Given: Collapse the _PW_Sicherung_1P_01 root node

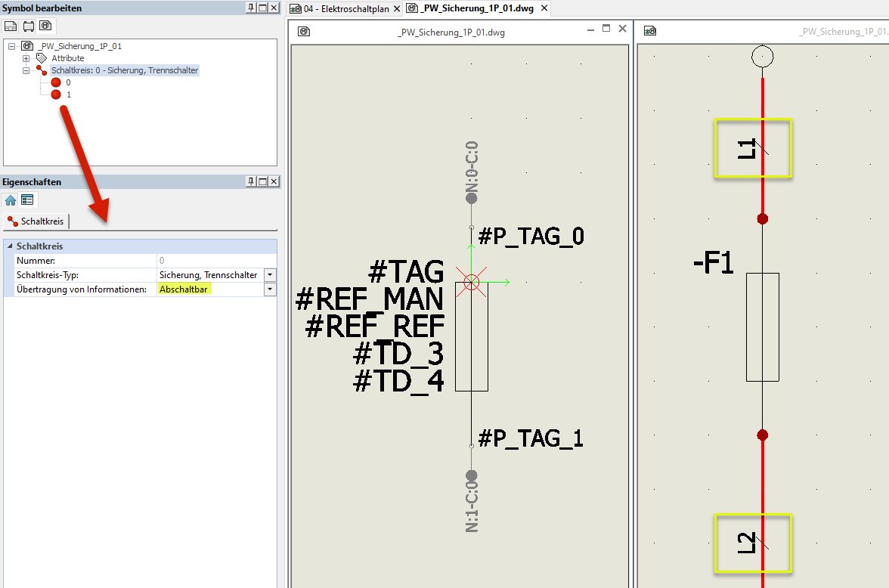Looking at the screenshot, I should click(12, 46).
